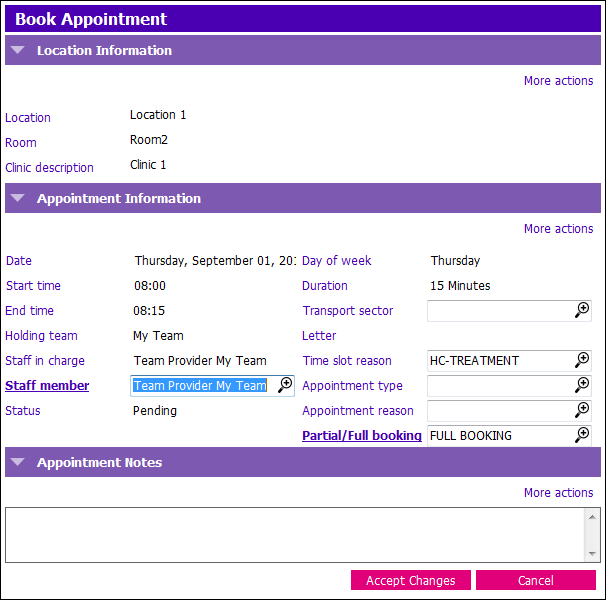The image size is (612, 603).
Task: Click the Book Appointment title
Action: (x=91, y=19)
